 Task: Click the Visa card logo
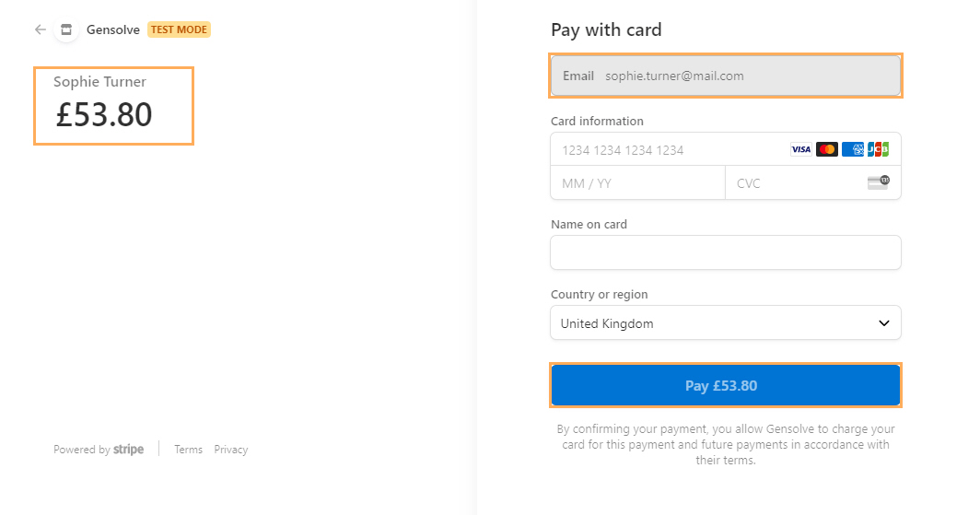tap(800, 149)
